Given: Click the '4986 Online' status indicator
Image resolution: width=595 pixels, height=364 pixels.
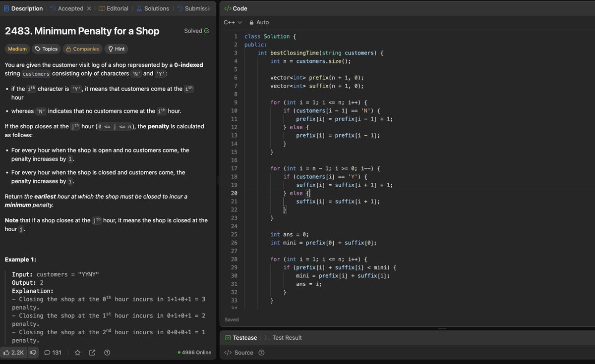Looking at the screenshot, I should click(x=194, y=353).
